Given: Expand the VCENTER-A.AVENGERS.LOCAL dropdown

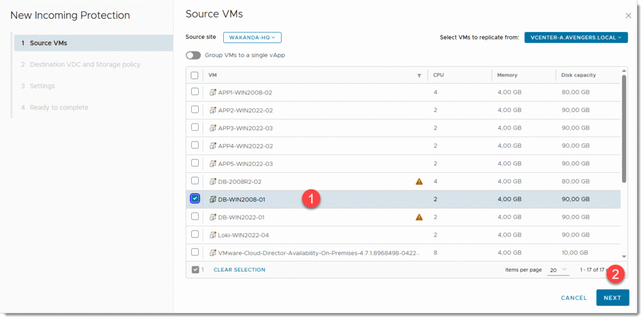Looking at the screenshot, I should [576, 38].
